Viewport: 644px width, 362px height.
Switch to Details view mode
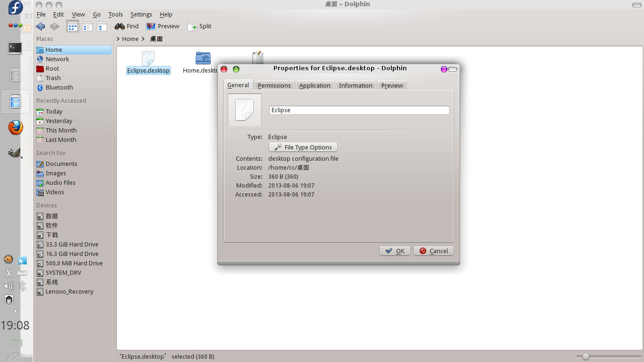[87, 26]
